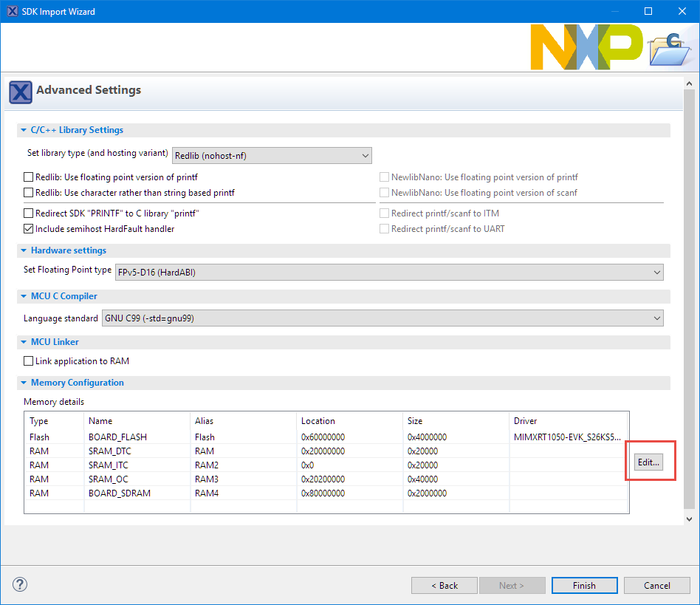Check Redirect SDK PRINTF to C library printf
The image size is (700, 605).
pyautogui.click(x=29, y=213)
